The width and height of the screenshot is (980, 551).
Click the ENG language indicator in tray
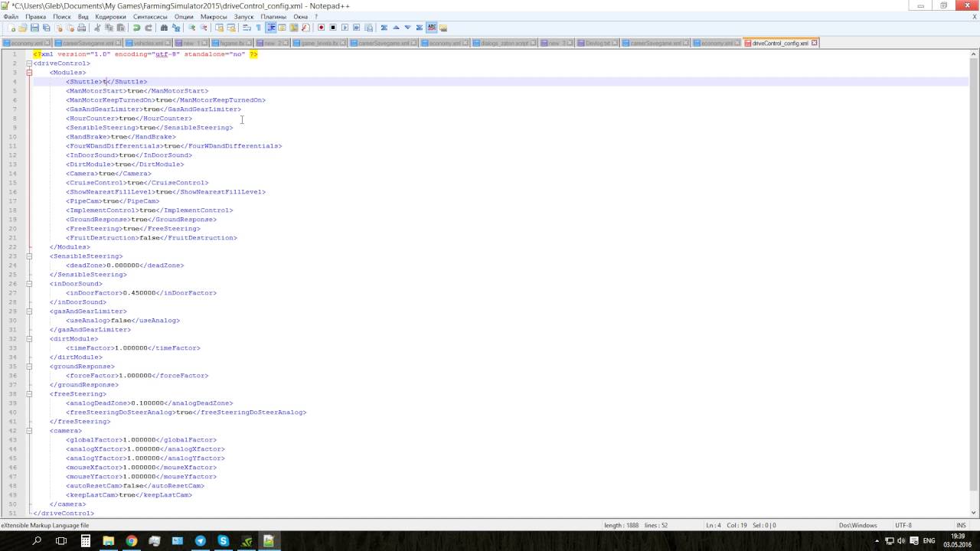pyautogui.click(x=929, y=540)
